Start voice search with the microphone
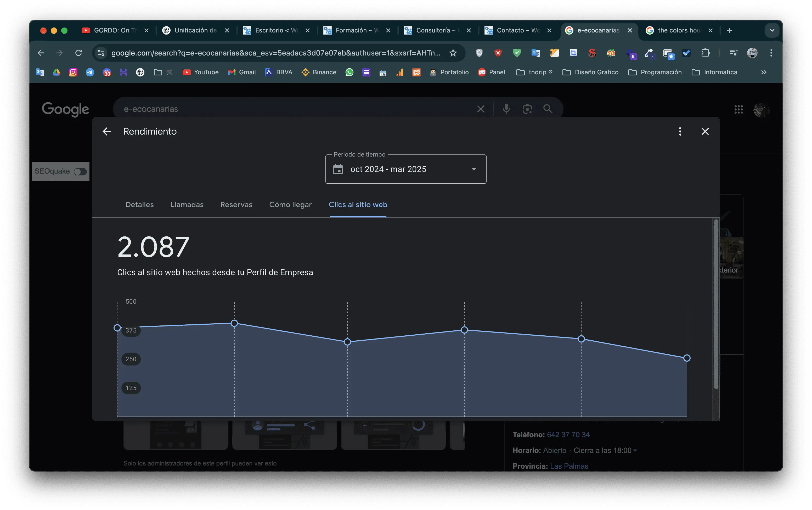Screen dimensions: 812x510 (506, 109)
